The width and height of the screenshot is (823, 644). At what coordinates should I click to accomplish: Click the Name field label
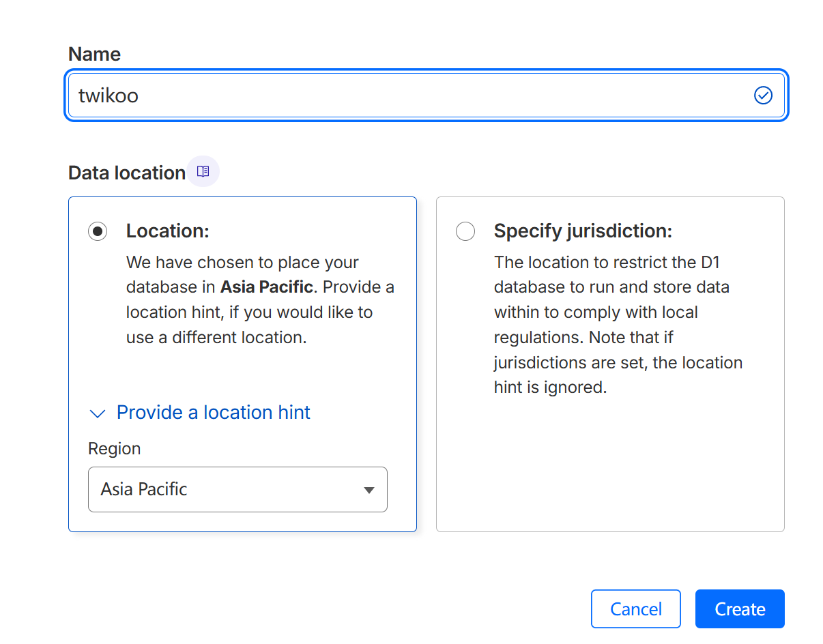click(94, 55)
